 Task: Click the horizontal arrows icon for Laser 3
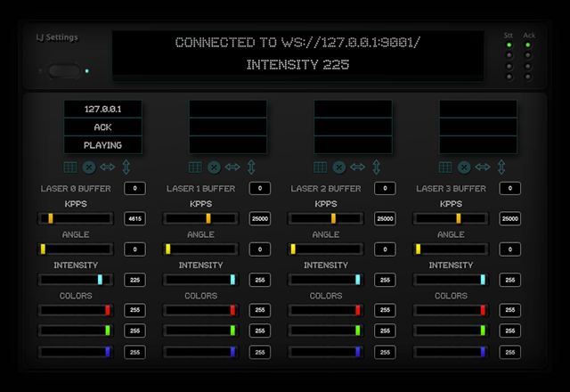pyautogui.click(x=483, y=167)
